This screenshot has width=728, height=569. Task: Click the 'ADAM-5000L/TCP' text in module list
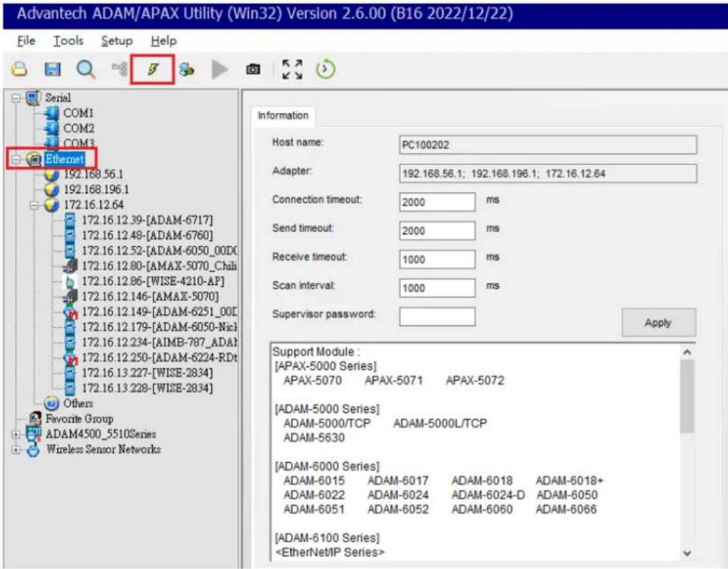click(x=440, y=423)
